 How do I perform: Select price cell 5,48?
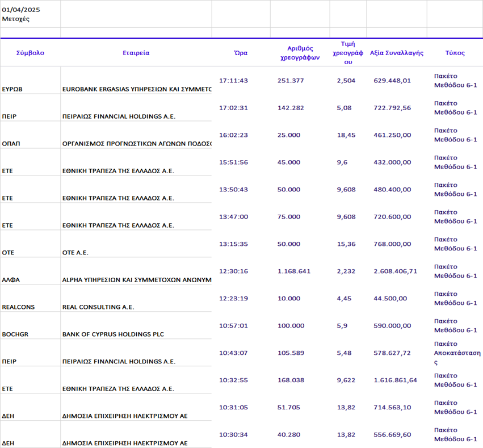pyautogui.click(x=344, y=353)
